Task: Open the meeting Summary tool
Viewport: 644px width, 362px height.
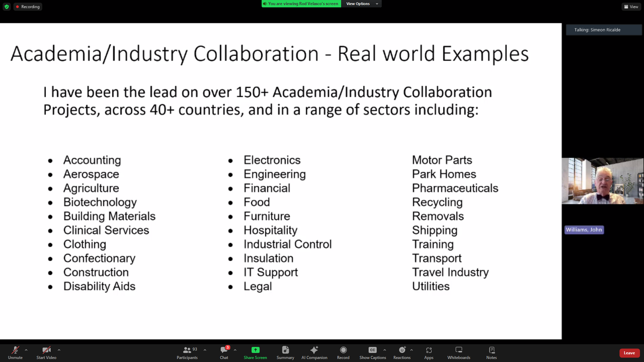Action: (285, 353)
